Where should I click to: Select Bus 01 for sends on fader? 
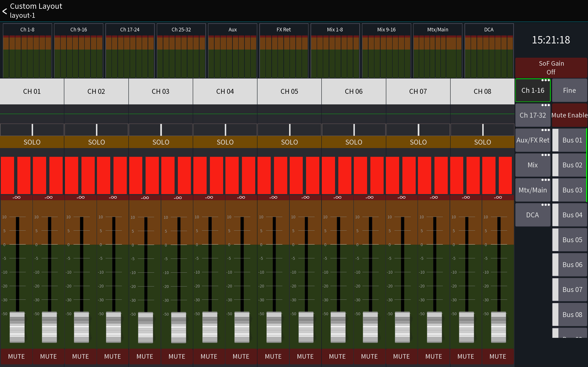(x=572, y=140)
